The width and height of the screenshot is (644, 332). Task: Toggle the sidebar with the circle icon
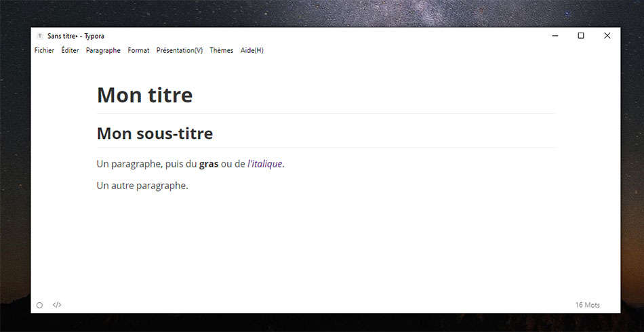pos(39,305)
